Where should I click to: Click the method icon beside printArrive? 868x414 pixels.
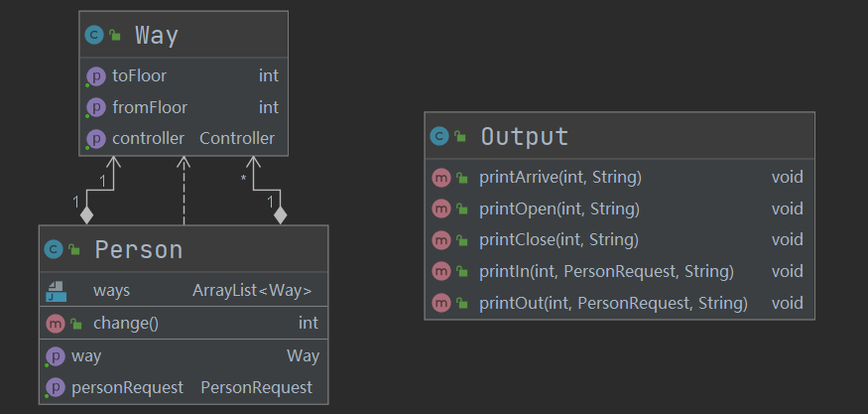coord(441,178)
